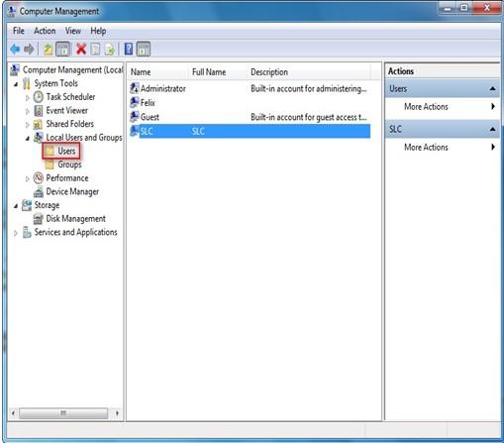The height and width of the screenshot is (443, 504).
Task: Click the tree pane horizontal scrollbar thumb
Action: [x=63, y=413]
